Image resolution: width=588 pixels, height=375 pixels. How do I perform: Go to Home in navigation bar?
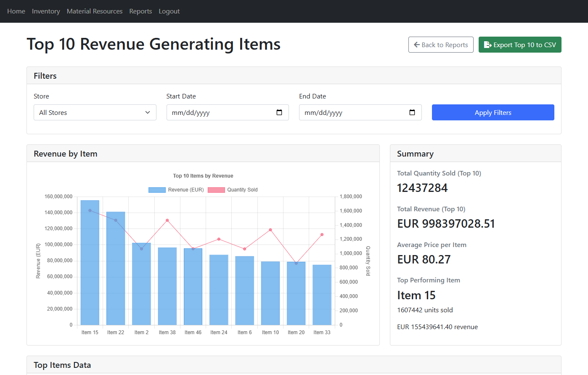point(16,11)
